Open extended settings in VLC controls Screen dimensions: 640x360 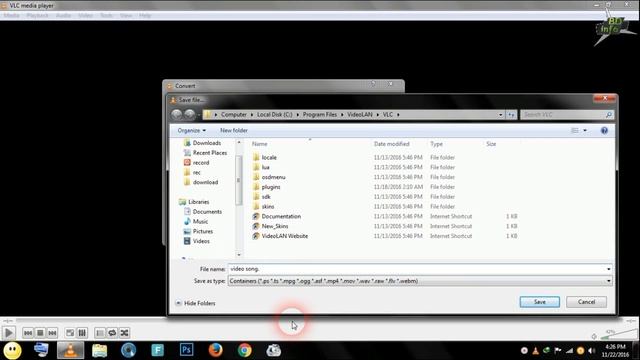click(82, 333)
